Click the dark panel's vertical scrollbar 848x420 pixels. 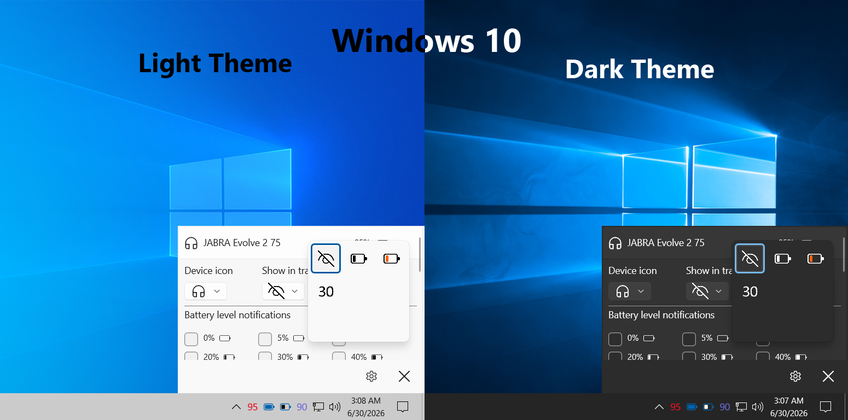click(844, 257)
